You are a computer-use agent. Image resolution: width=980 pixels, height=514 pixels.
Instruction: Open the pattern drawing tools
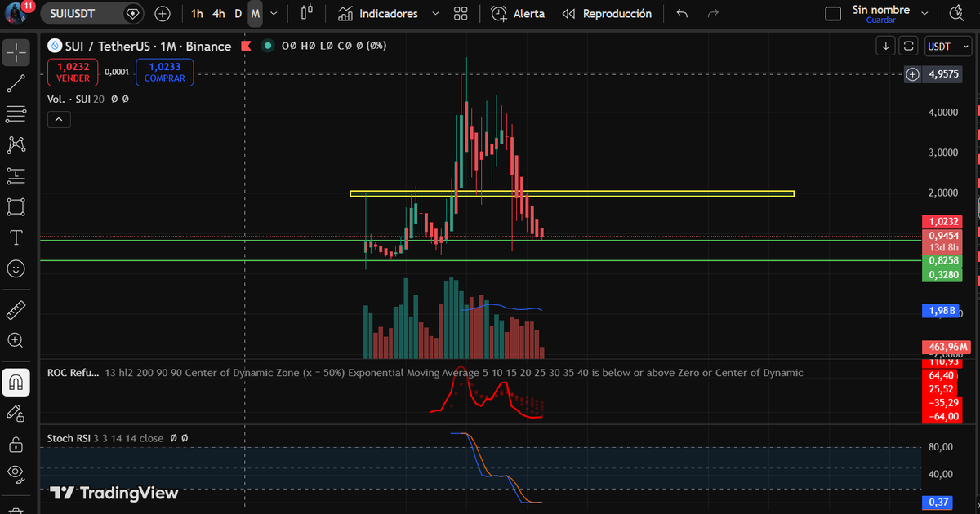(16, 145)
